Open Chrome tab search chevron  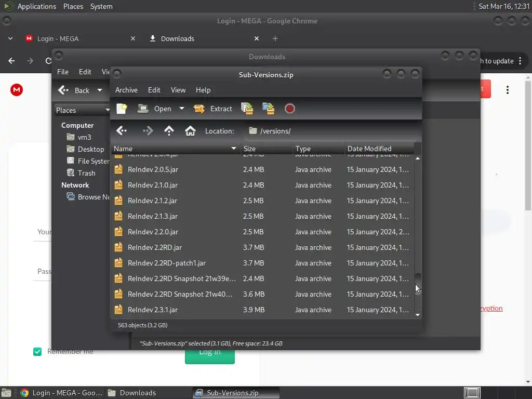(x=10, y=38)
